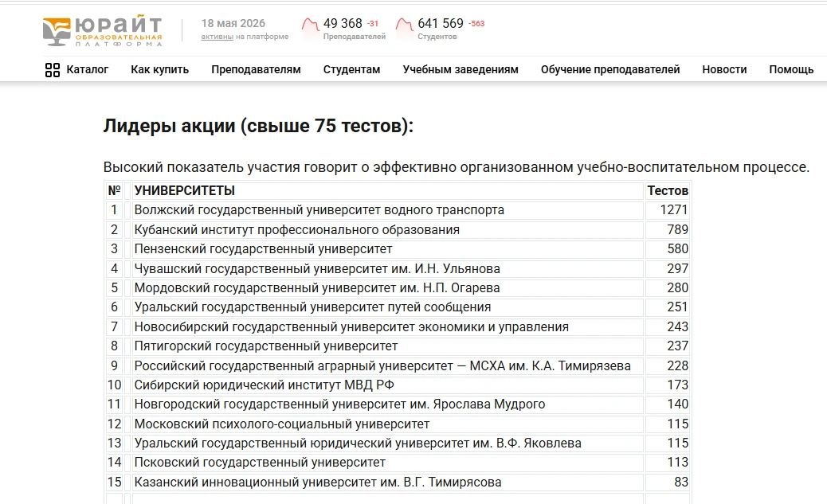Click the test count 1271
This screenshot has width=827, height=504.
point(674,210)
